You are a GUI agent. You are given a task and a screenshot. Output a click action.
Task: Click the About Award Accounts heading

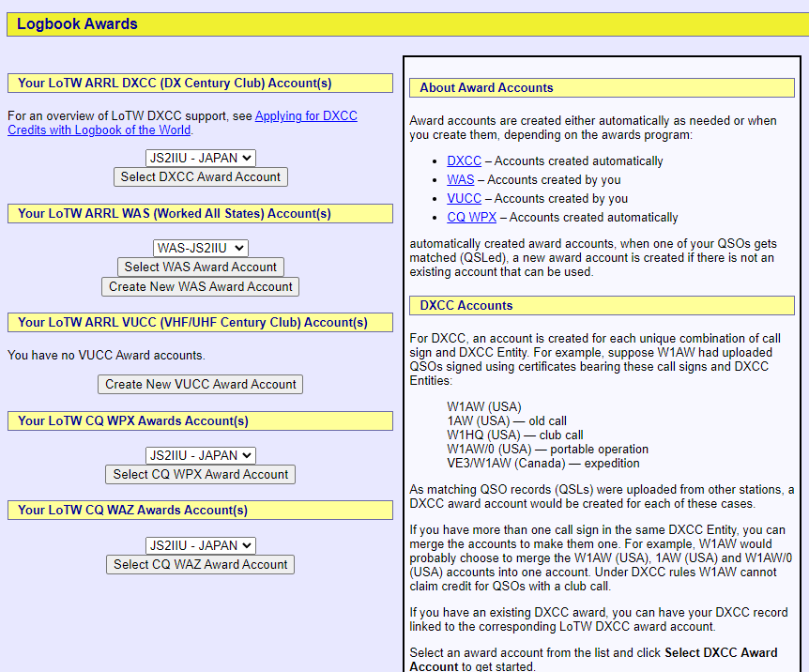(x=486, y=88)
